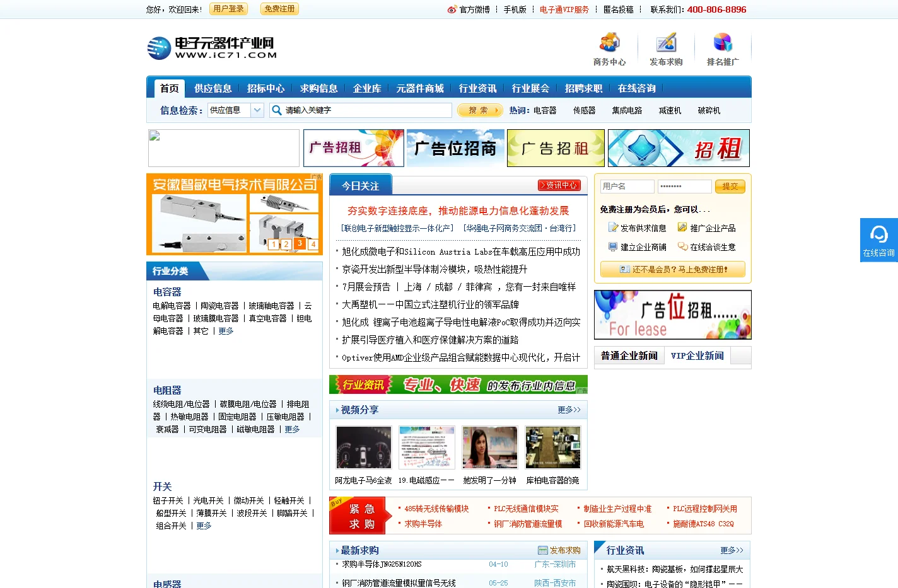Screen dimensions: 898x588
Task: Click 发布求购 in the 最新求购 header
Action: [x=559, y=550]
